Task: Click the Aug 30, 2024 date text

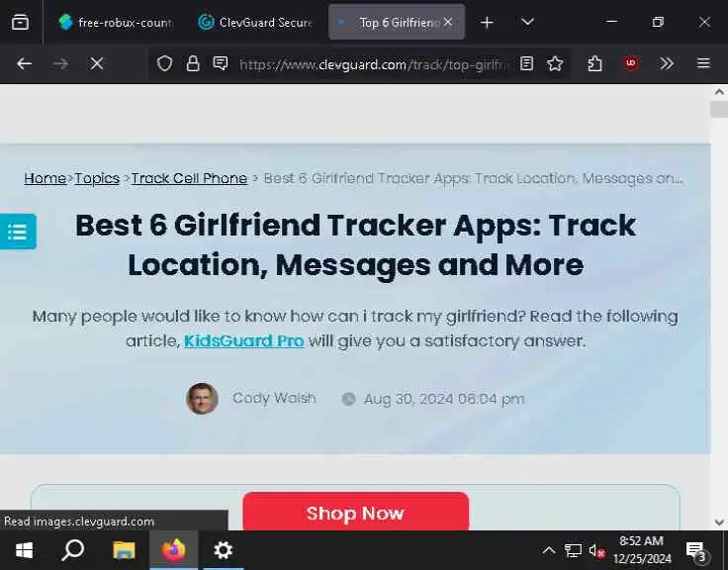Action: tap(444, 399)
